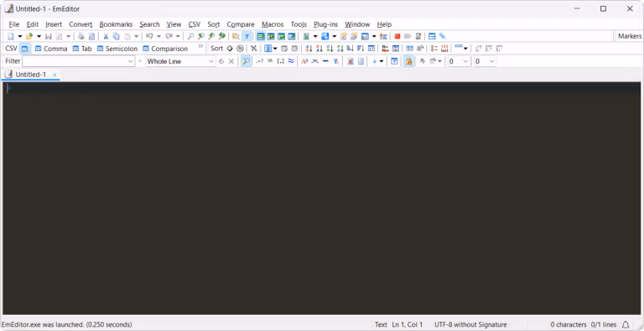The width and height of the screenshot is (644, 331).
Task: Toggle the regular expression filter option
Action: [x=259, y=61]
